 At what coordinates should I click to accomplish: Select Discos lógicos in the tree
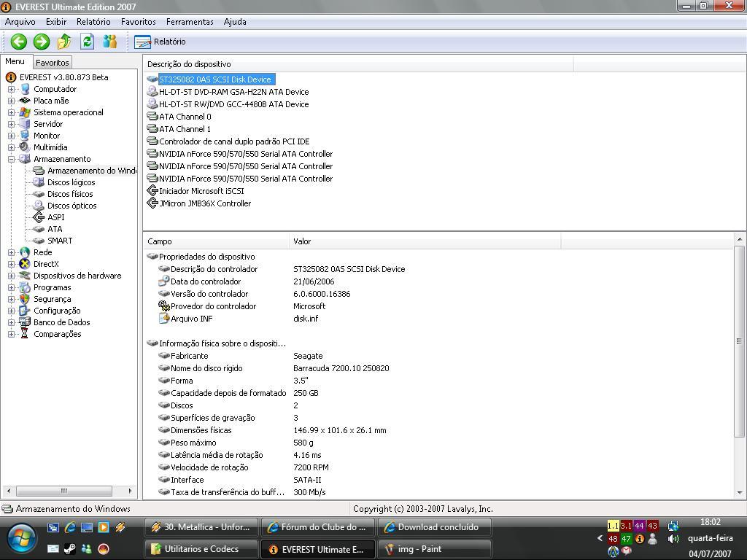pyautogui.click(x=71, y=182)
